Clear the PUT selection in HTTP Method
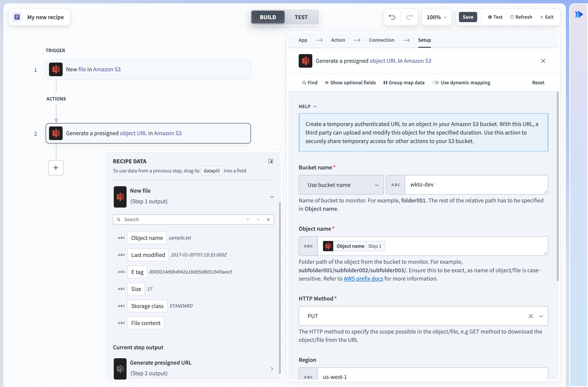The width and height of the screenshot is (588, 387). 531,316
